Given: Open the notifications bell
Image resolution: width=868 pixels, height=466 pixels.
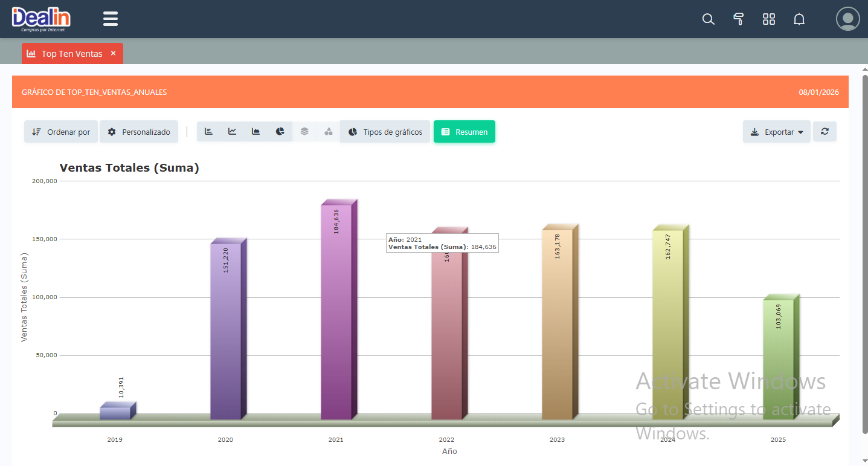Looking at the screenshot, I should click(x=799, y=19).
